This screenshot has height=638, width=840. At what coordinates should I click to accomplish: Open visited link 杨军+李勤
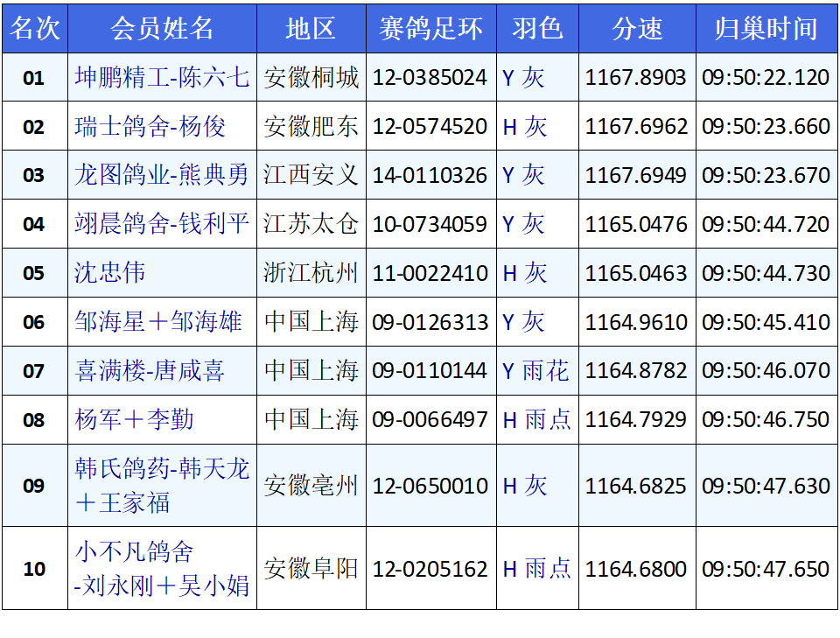tap(134, 420)
